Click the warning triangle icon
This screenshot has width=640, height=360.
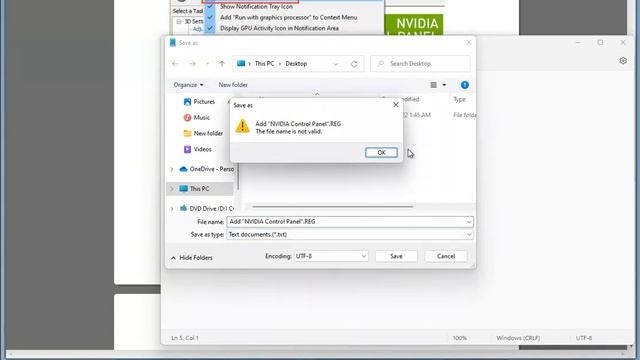click(x=242, y=126)
